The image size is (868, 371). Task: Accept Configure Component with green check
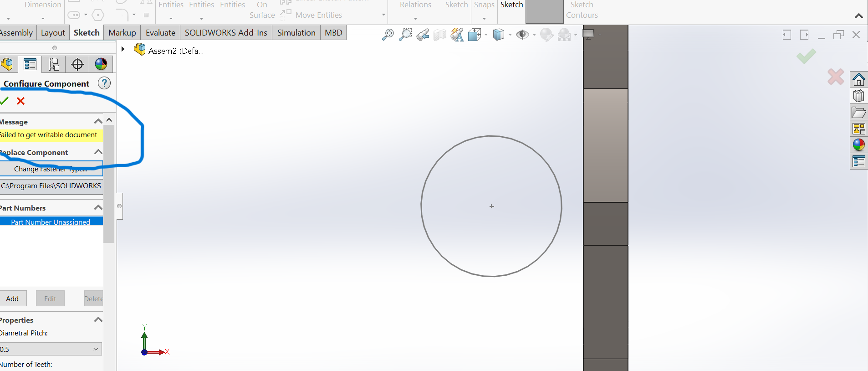[x=4, y=101]
